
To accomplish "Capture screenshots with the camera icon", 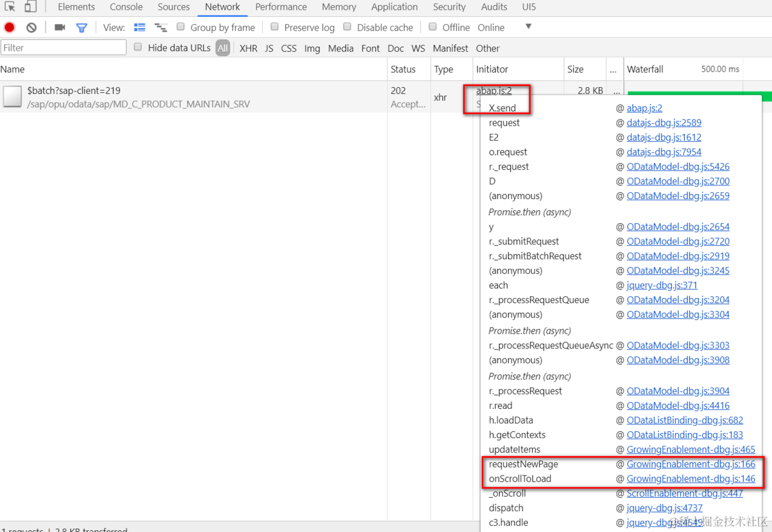I will coord(60,27).
